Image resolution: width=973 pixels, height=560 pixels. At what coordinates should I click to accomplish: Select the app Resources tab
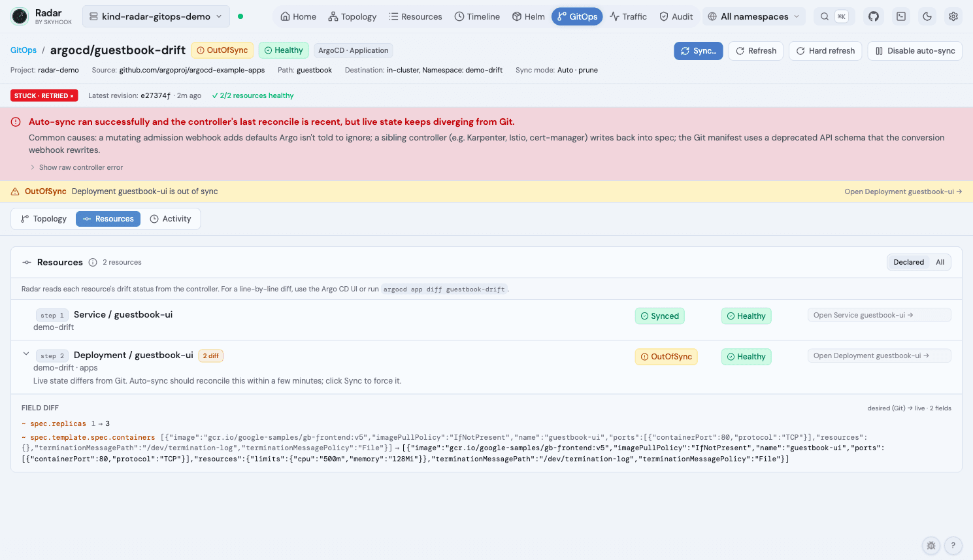tap(108, 219)
